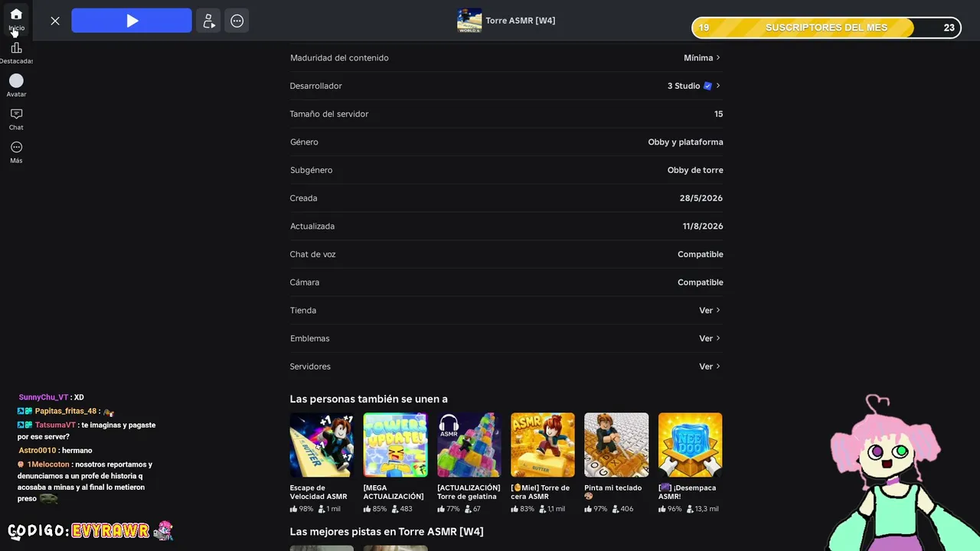The height and width of the screenshot is (551, 980).
Task: Click the title "¡Desempaca ASMR!"
Action: (688, 492)
